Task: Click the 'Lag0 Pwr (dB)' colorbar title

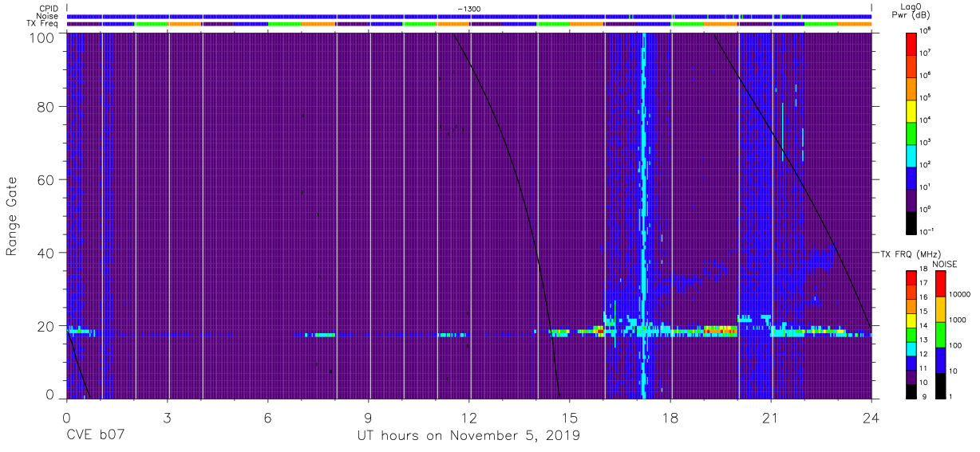Action: [913, 11]
